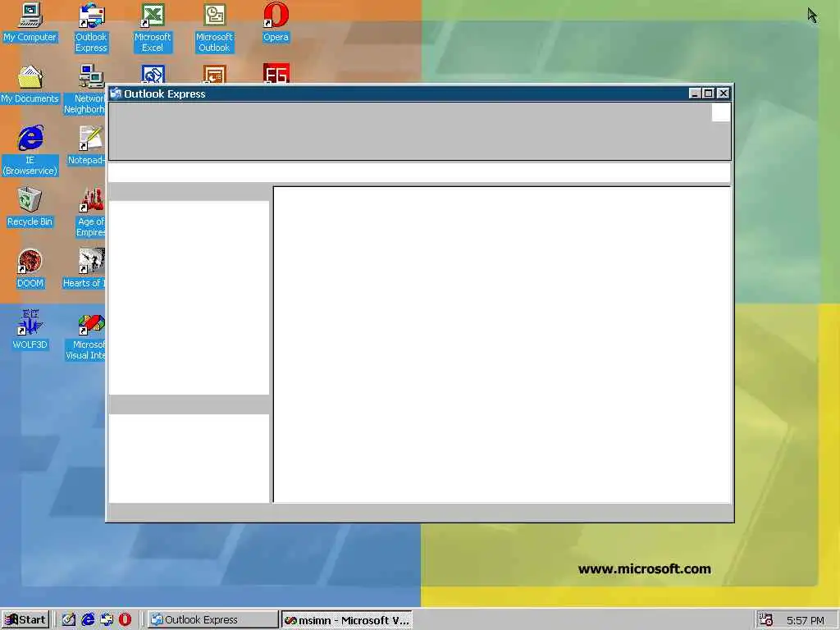Open the Start menu
The width and height of the screenshot is (840, 630).
(25, 620)
